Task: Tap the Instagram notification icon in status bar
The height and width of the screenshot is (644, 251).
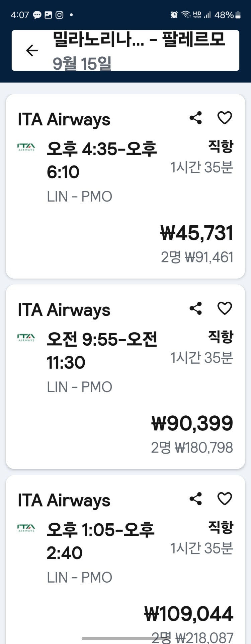Action: click(x=59, y=15)
